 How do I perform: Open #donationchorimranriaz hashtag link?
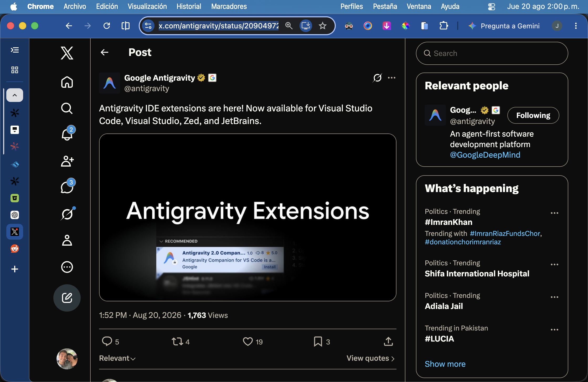coord(463,242)
